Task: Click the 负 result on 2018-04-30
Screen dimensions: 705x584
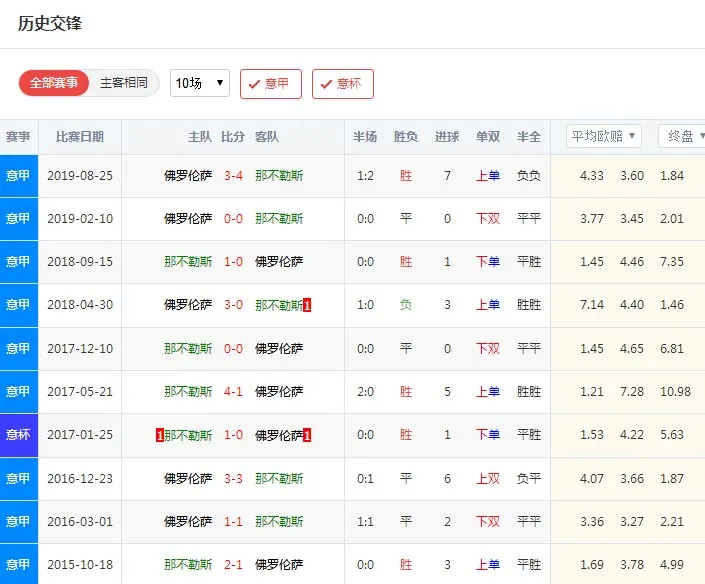Action: pos(406,305)
